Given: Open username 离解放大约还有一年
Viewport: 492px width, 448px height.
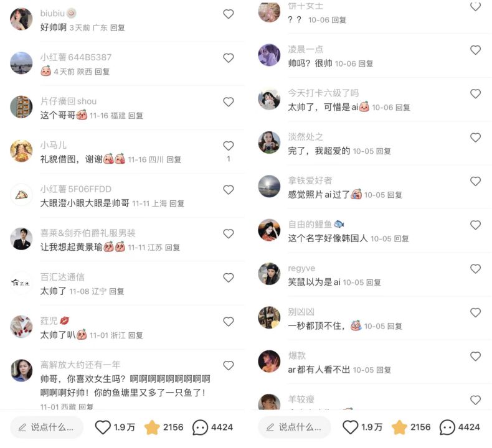Looking at the screenshot, I should 80,365.
